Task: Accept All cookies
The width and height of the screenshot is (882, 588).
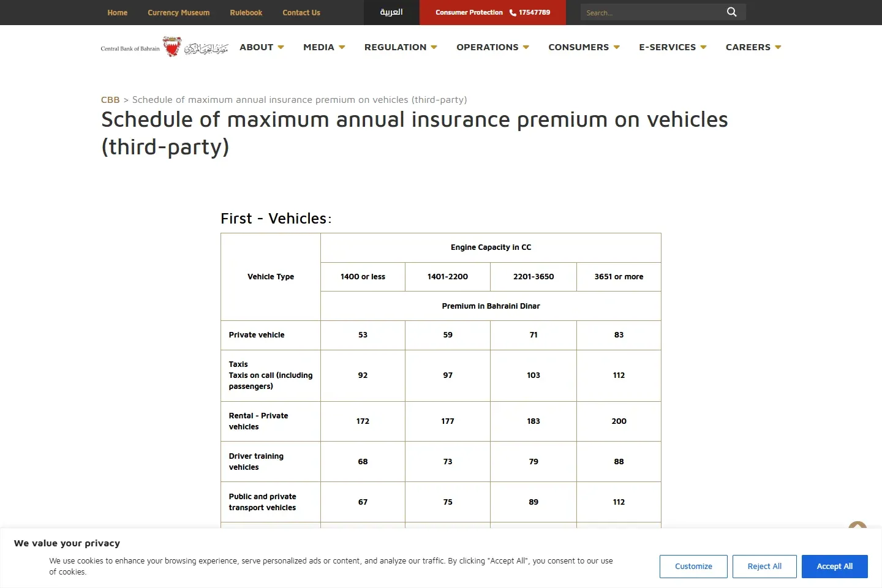Action: point(835,567)
